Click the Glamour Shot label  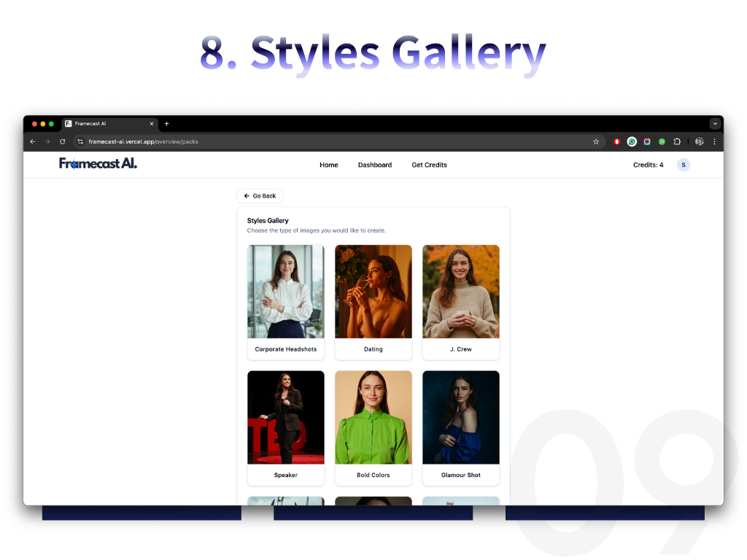tap(461, 475)
